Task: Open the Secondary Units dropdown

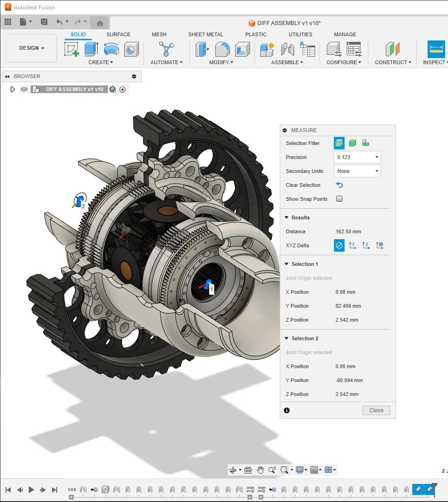Action: coord(357,171)
